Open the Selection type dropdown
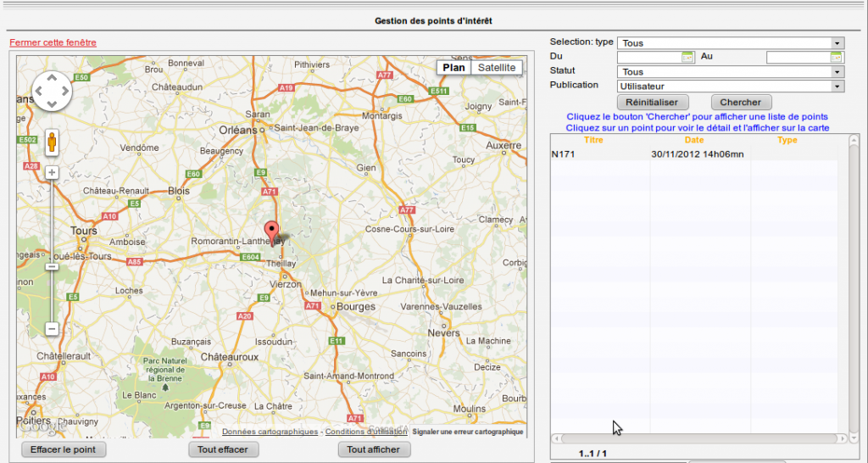Screen dimensions: 868x463 click(x=731, y=43)
